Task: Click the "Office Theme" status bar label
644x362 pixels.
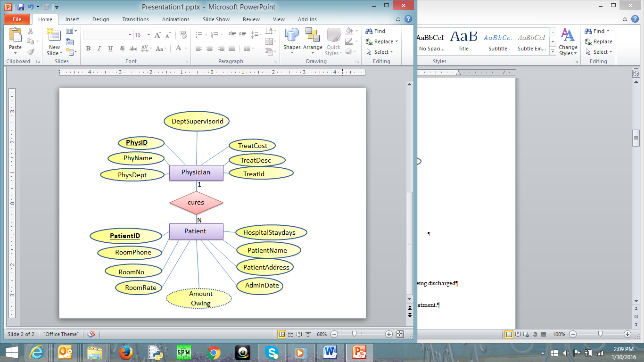Action: 61,334
